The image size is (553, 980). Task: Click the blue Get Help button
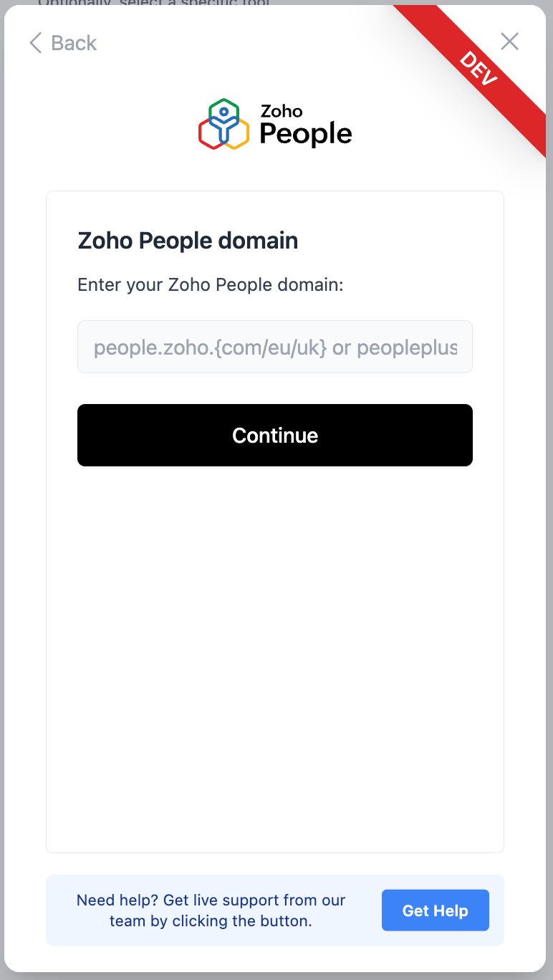click(x=436, y=911)
